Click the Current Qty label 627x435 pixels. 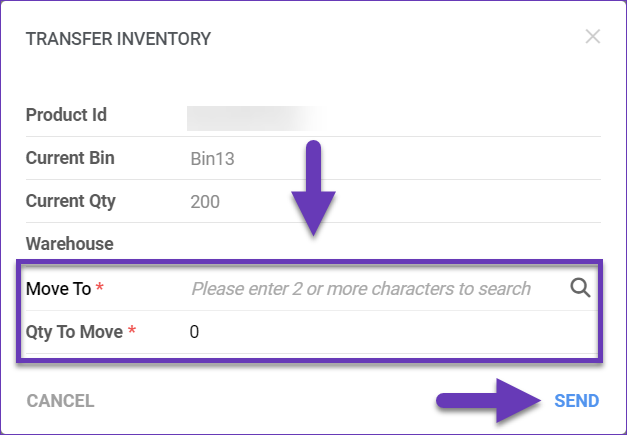(x=71, y=201)
